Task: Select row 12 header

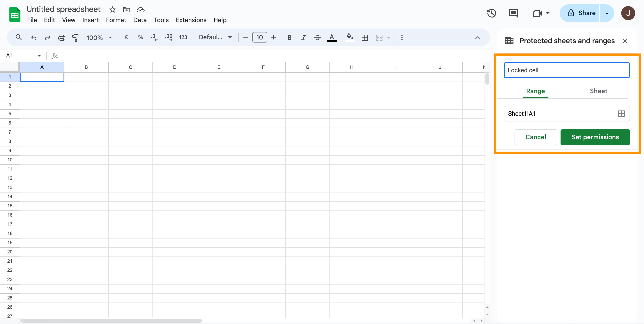Action: (10, 178)
